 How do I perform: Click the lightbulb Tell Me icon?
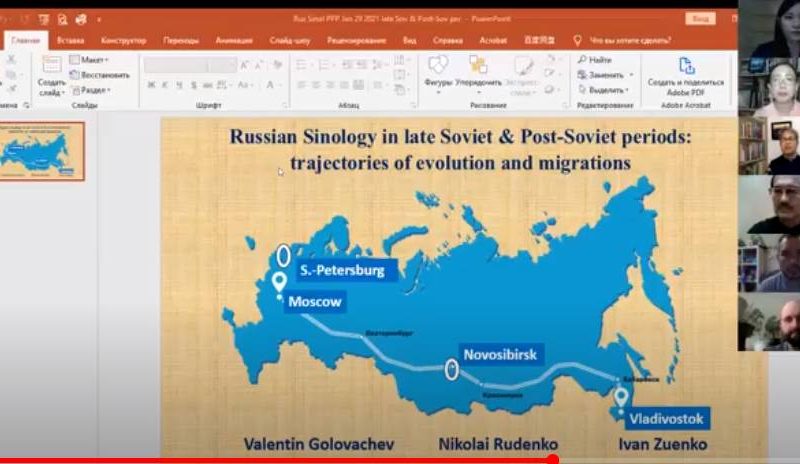[577, 40]
